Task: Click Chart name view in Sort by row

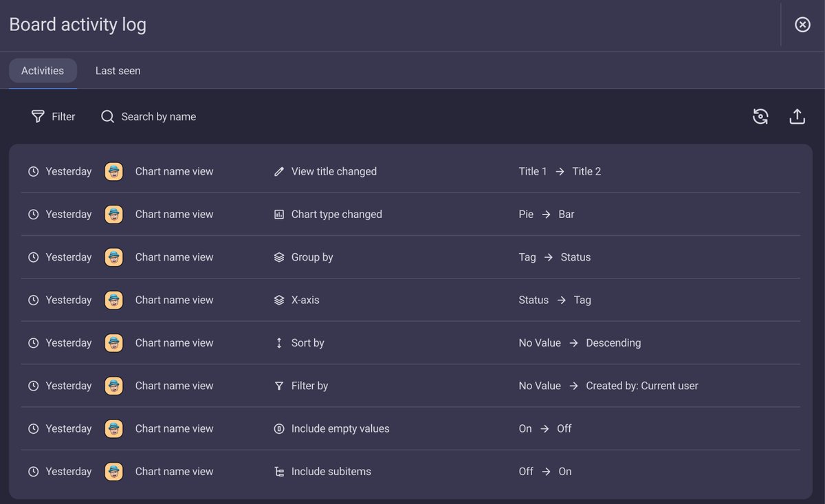Action: click(x=175, y=343)
